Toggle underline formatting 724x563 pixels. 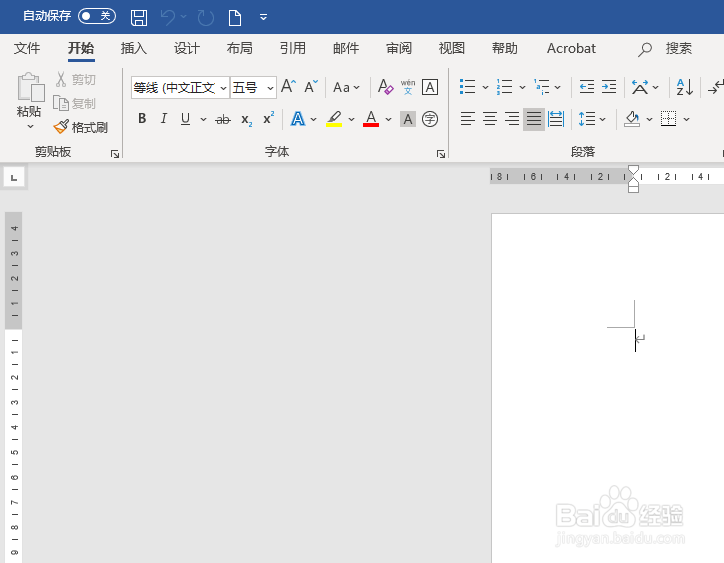pos(186,119)
